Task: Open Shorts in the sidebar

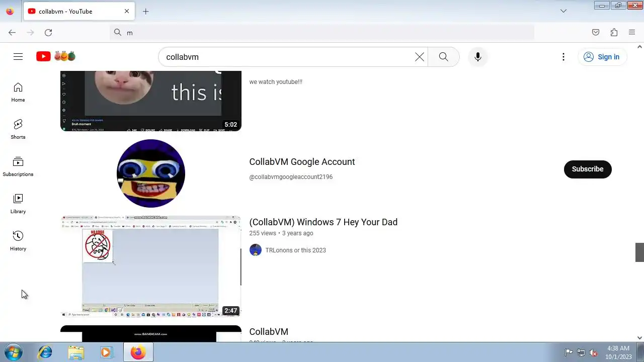Action: pos(18,130)
